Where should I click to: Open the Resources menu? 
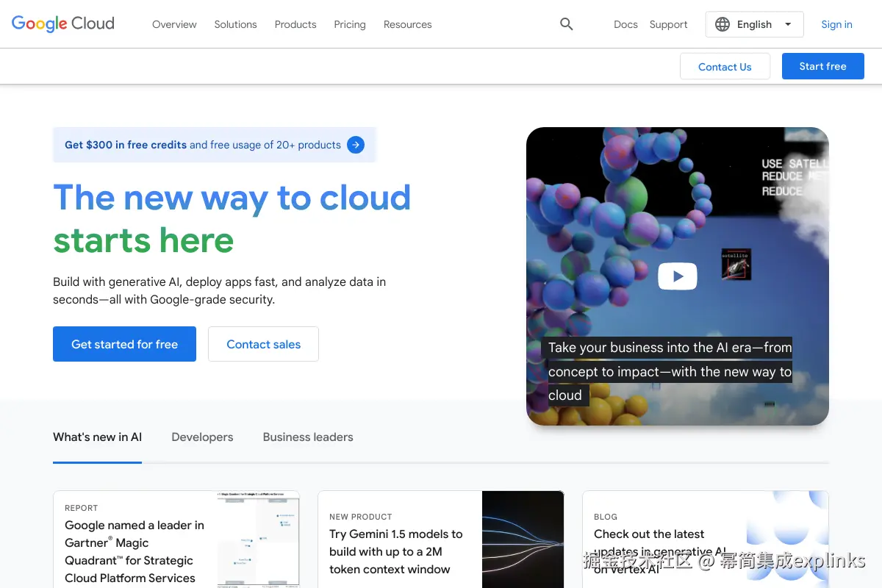pyautogui.click(x=407, y=24)
